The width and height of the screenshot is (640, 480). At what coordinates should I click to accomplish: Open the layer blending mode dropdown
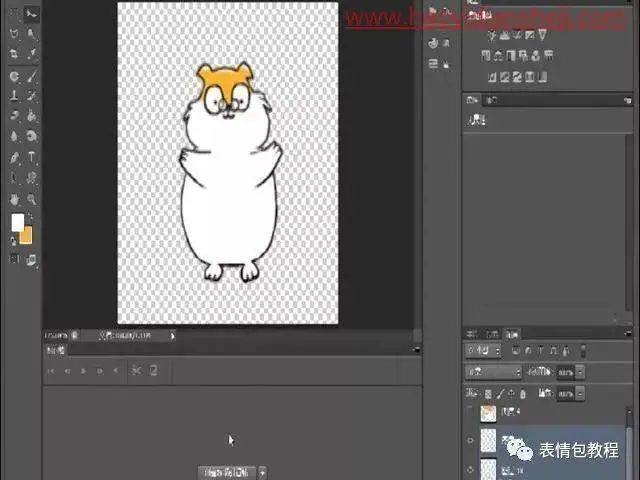tap(493, 372)
